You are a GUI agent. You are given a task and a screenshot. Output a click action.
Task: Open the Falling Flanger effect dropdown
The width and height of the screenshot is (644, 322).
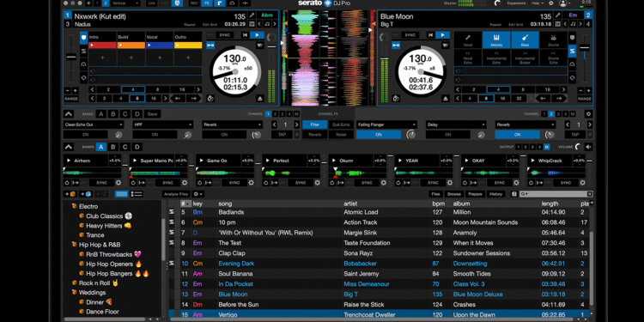point(387,125)
